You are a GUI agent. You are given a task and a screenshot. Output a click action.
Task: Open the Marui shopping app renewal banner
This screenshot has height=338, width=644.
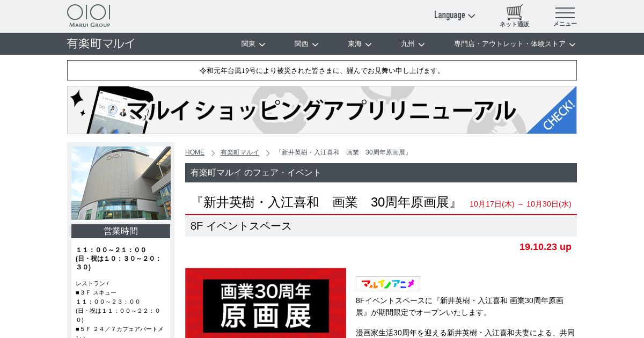coord(322,110)
